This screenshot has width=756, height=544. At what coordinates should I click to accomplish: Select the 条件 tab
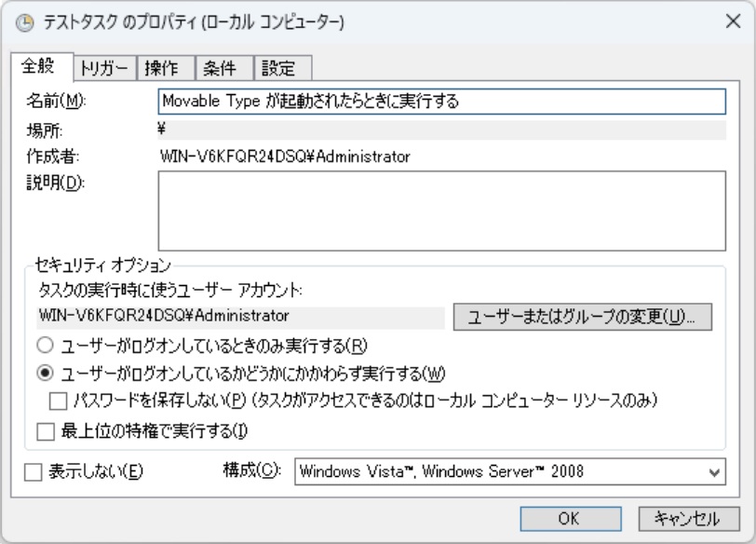coord(223,68)
